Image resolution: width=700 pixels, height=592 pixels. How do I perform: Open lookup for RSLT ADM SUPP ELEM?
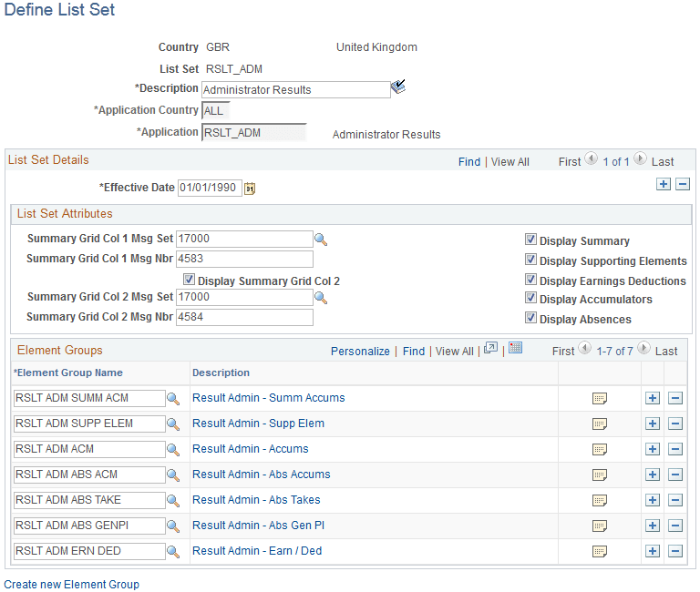[173, 424]
